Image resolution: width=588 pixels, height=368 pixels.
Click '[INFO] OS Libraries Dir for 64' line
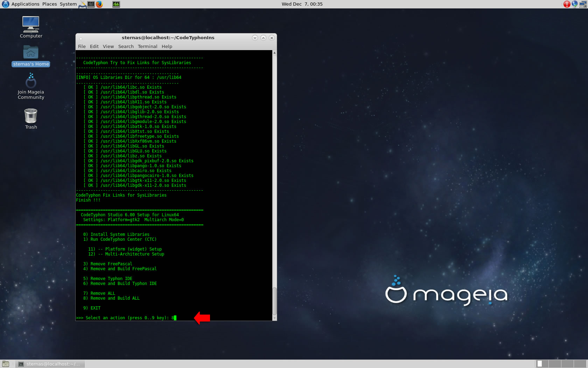(x=129, y=77)
